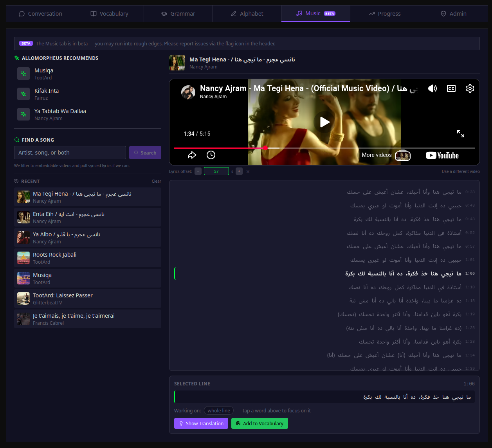Select the Music beta tab

pos(315,14)
